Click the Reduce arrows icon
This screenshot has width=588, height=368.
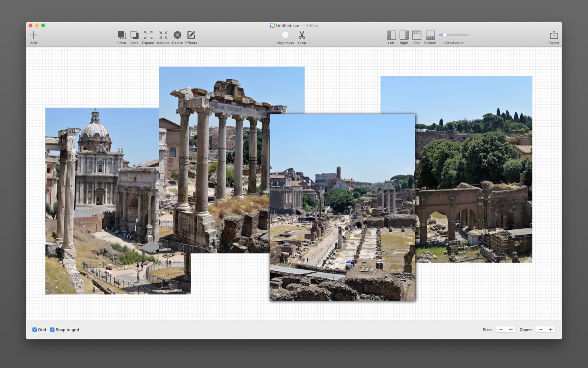(x=163, y=35)
